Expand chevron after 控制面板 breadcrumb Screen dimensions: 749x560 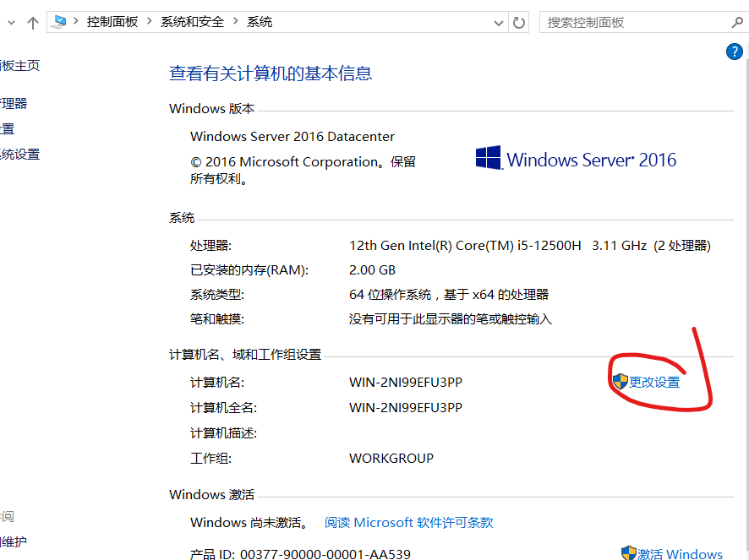(x=150, y=21)
